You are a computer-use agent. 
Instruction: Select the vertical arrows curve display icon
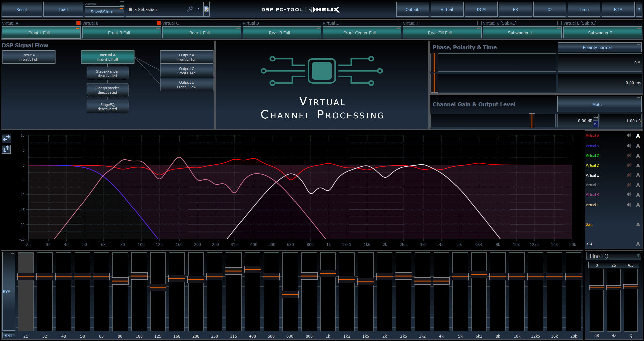[x=6, y=149]
